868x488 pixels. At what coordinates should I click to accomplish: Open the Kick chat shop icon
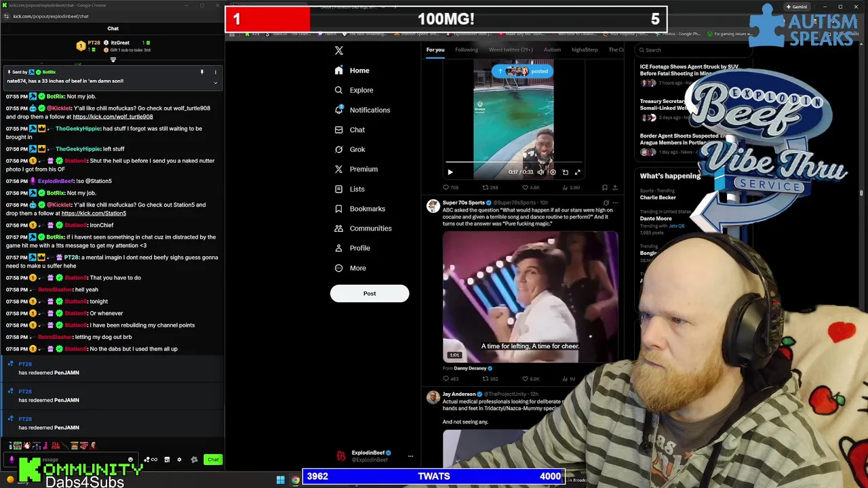click(167, 460)
